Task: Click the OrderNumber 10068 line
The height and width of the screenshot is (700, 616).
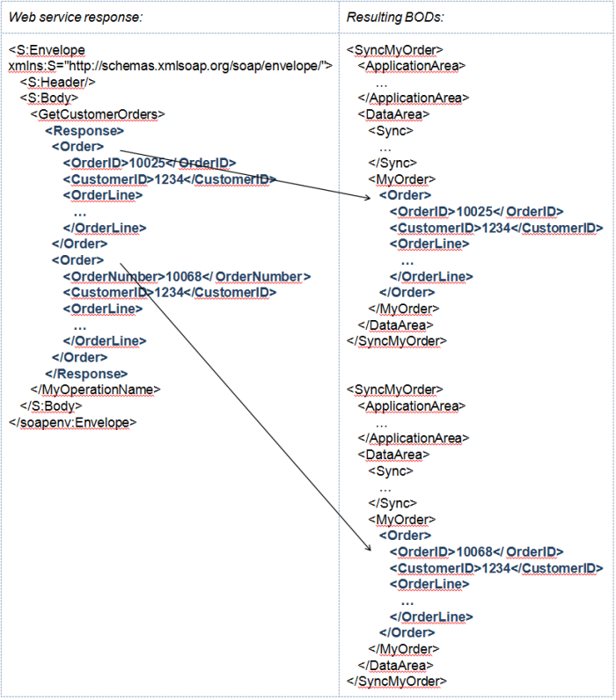Action: pyautogui.click(x=187, y=277)
